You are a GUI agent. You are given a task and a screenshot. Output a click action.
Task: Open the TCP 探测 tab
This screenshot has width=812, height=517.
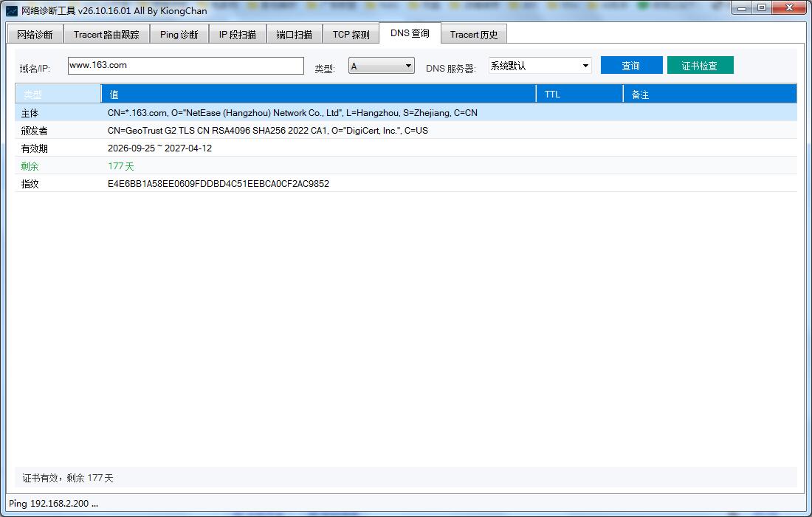pyautogui.click(x=351, y=34)
